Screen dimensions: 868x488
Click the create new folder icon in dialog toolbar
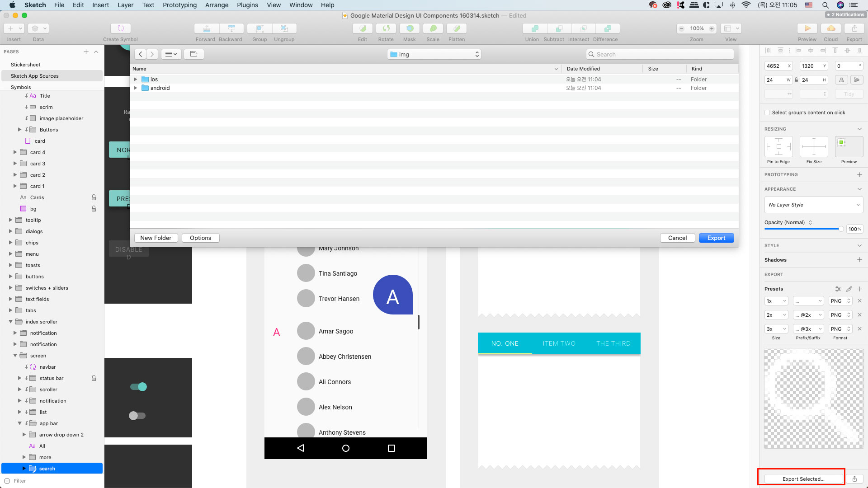pyautogui.click(x=194, y=54)
